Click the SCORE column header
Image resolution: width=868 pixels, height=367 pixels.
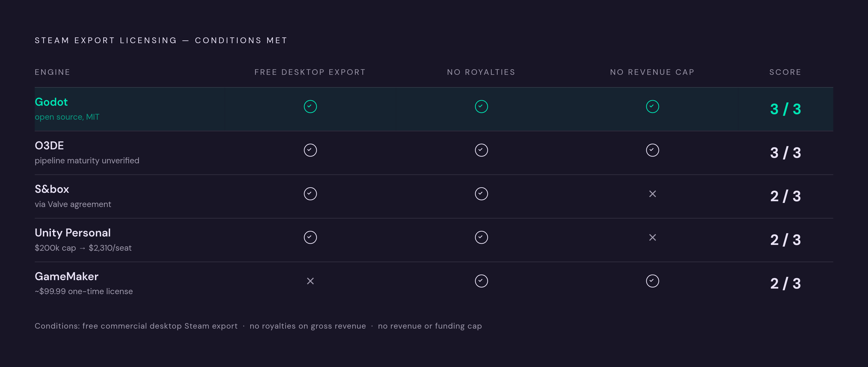785,72
